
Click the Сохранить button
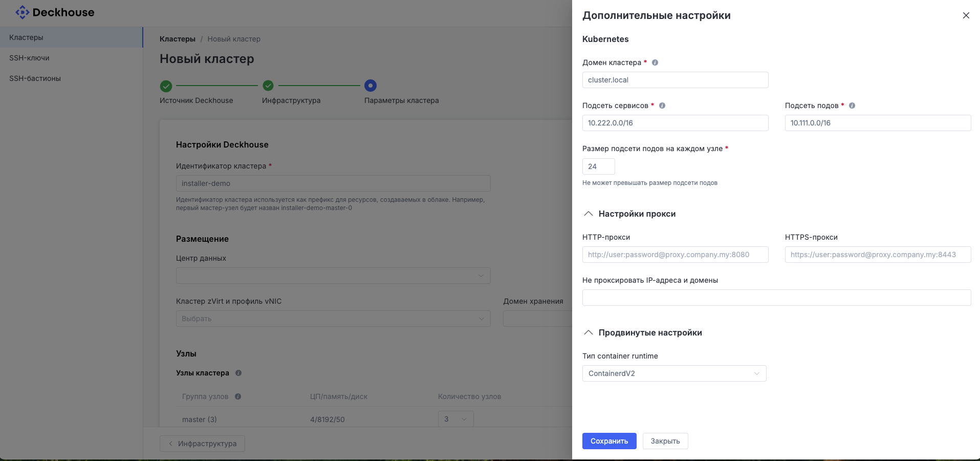tap(609, 441)
